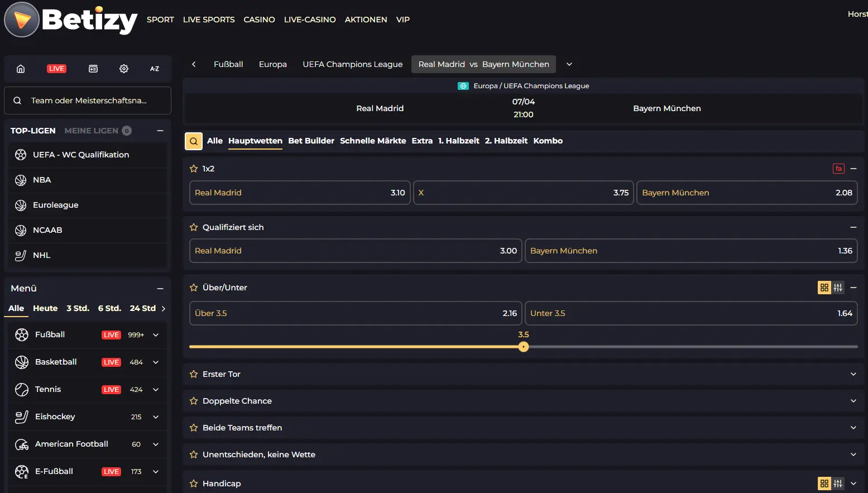Expand the Doppelte Chance market
Screen dimensions: 868x493
pos(853,401)
